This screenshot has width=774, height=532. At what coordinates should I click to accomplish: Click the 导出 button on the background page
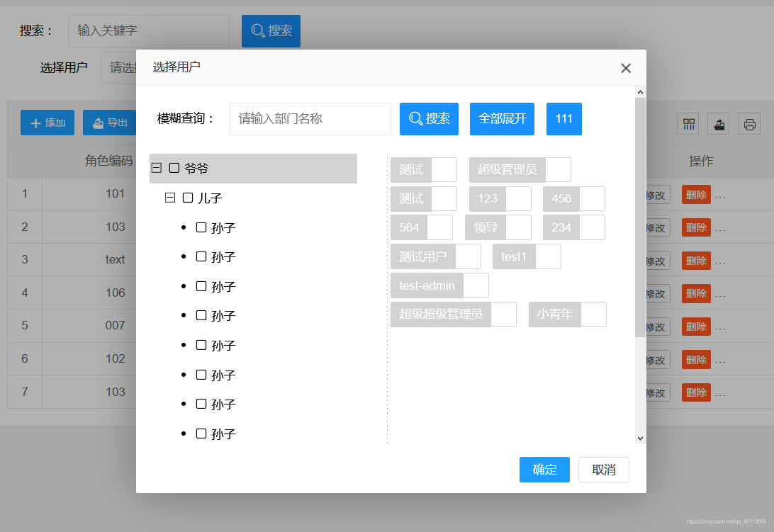pos(110,123)
